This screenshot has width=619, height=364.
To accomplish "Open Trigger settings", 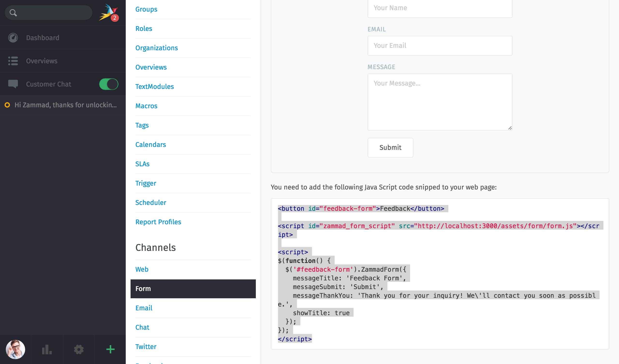I will pos(146,183).
